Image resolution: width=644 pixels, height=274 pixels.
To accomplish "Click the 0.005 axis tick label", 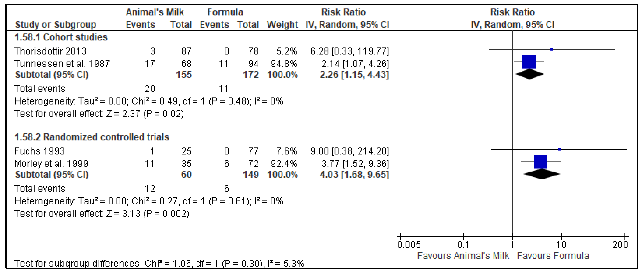I will 409,245.
